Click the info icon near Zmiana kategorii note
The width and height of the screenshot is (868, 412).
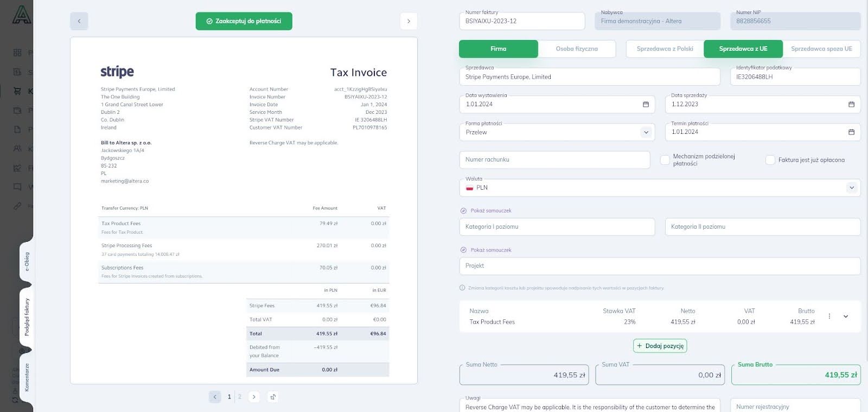click(462, 288)
